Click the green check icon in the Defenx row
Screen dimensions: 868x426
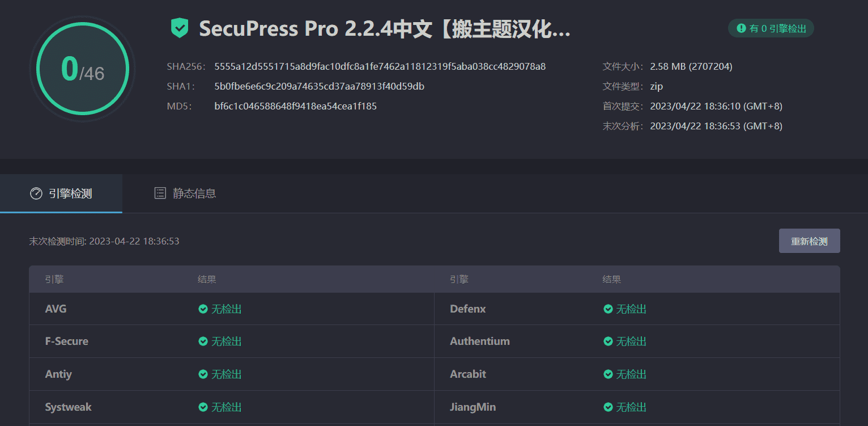(x=608, y=309)
